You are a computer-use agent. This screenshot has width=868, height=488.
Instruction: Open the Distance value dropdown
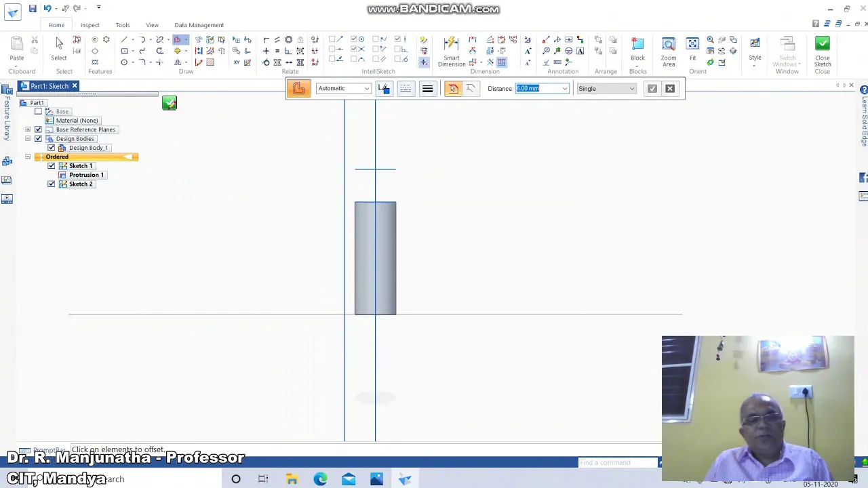click(564, 89)
